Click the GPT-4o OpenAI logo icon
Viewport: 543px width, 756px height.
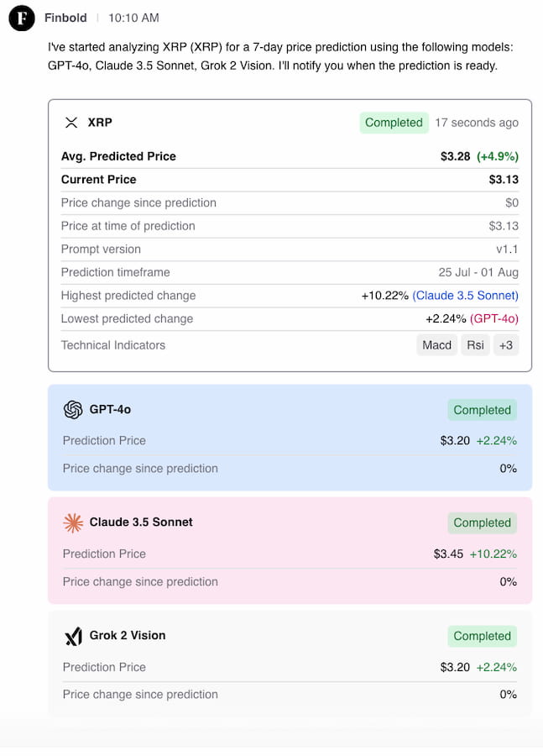coord(73,410)
